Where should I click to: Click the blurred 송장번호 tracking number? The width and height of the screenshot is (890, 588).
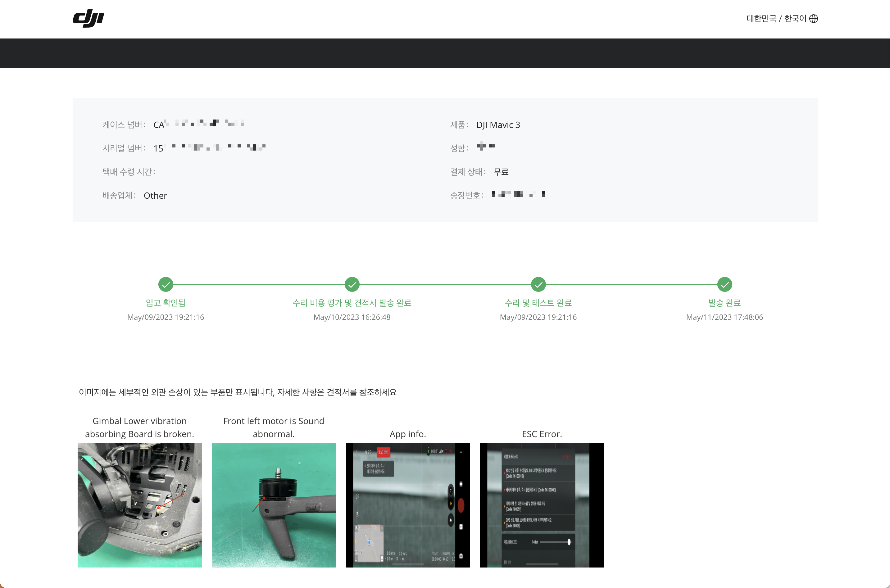pos(518,194)
